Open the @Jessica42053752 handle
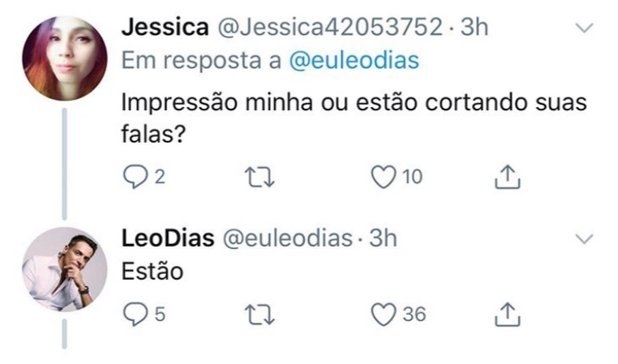The width and height of the screenshot is (618, 364). coord(327,28)
